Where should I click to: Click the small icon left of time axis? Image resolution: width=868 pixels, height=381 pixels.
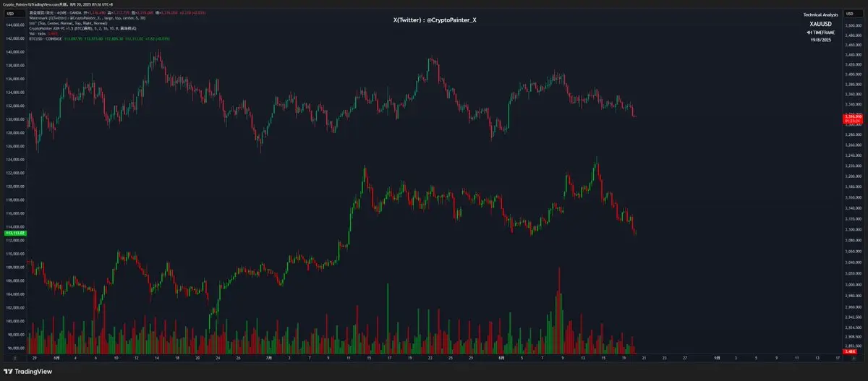point(14,358)
